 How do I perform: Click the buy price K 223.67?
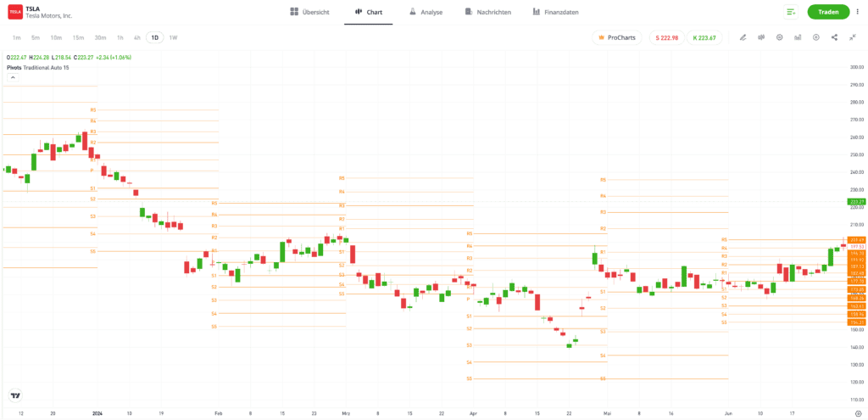(704, 37)
